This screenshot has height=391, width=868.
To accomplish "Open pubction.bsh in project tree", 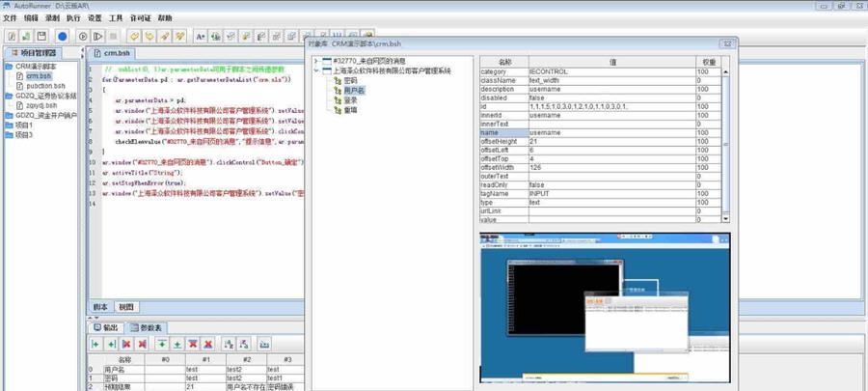I will tap(43, 85).
